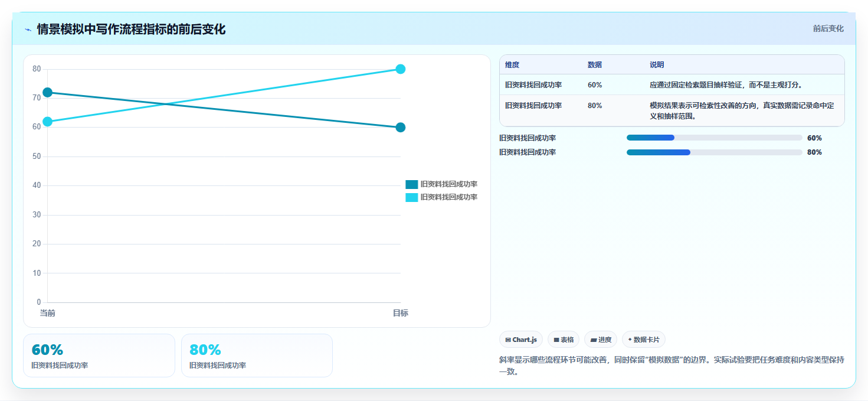Click the 数据 column header
Screen dimensions: 868x401
point(595,65)
